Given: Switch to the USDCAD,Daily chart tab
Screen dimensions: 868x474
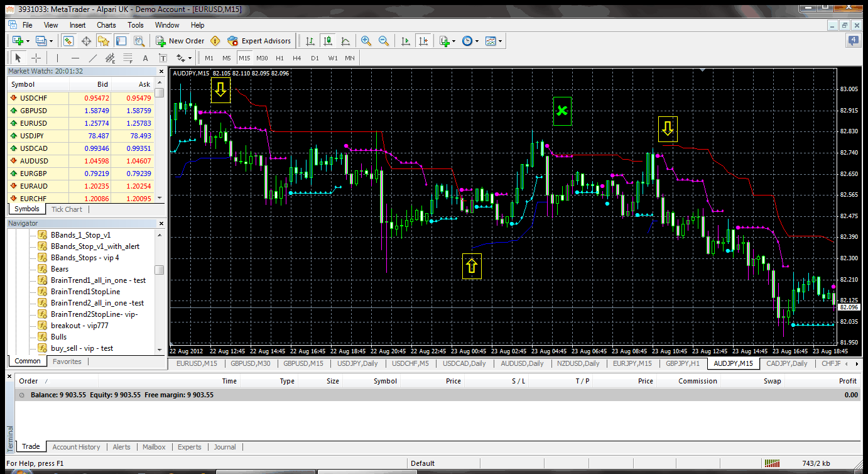Looking at the screenshot, I should click(x=464, y=363).
